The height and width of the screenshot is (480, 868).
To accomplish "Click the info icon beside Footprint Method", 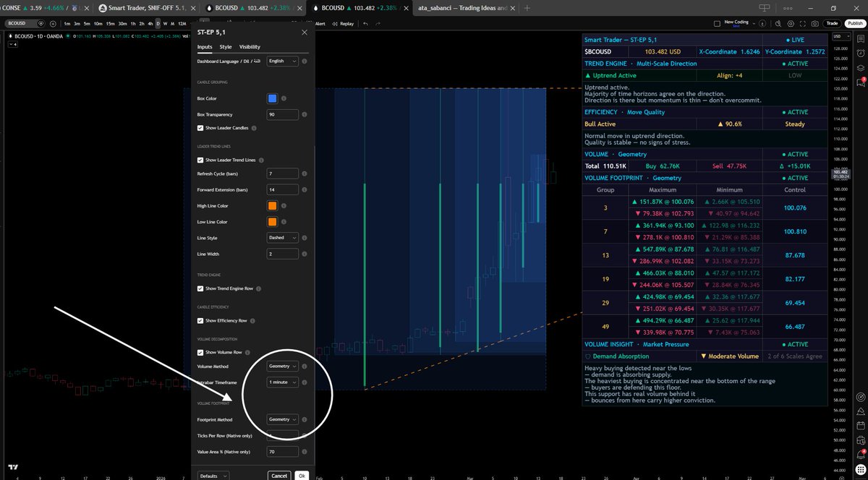I will (x=304, y=419).
